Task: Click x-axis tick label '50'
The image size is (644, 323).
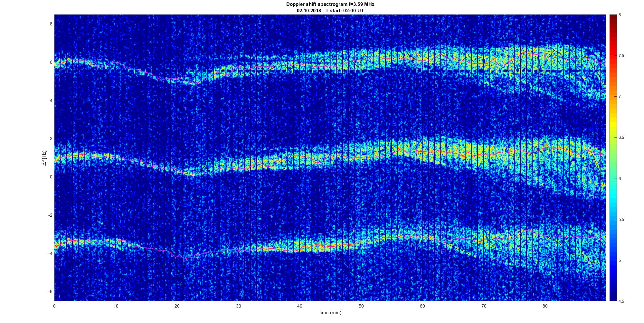Action: click(x=361, y=306)
